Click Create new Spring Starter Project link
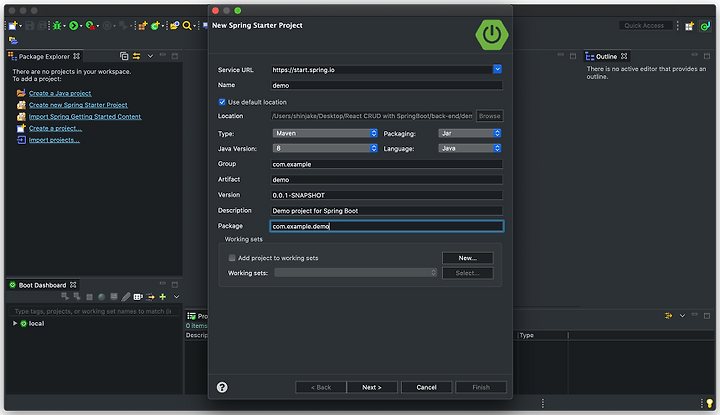This screenshot has width=720, height=415. pyautogui.click(x=78, y=105)
